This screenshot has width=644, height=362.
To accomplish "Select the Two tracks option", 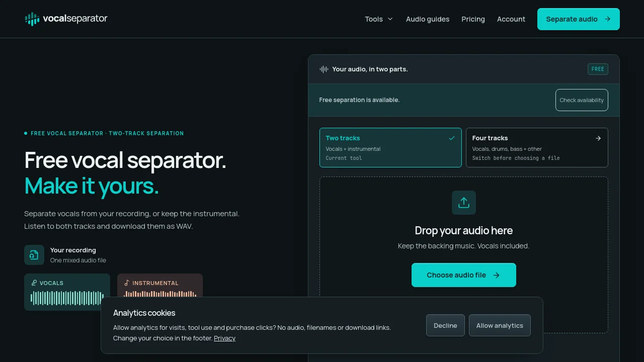I will click(x=390, y=147).
